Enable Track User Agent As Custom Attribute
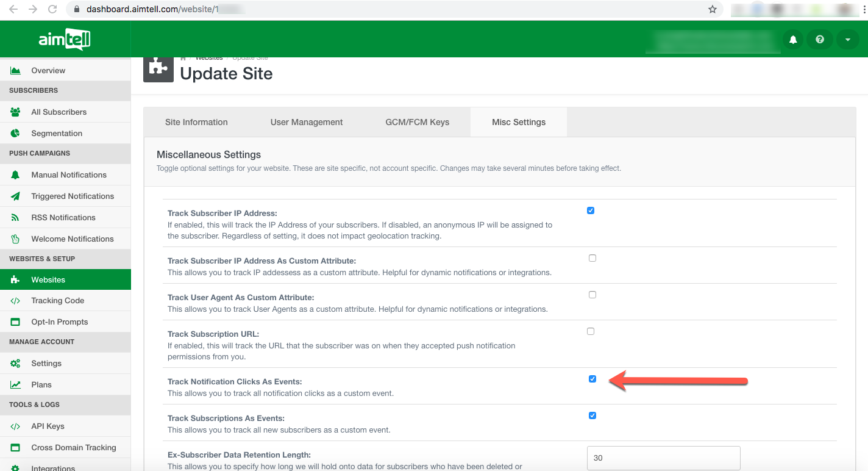The height and width of the screenshot is (471, 868). pos(592,295)
